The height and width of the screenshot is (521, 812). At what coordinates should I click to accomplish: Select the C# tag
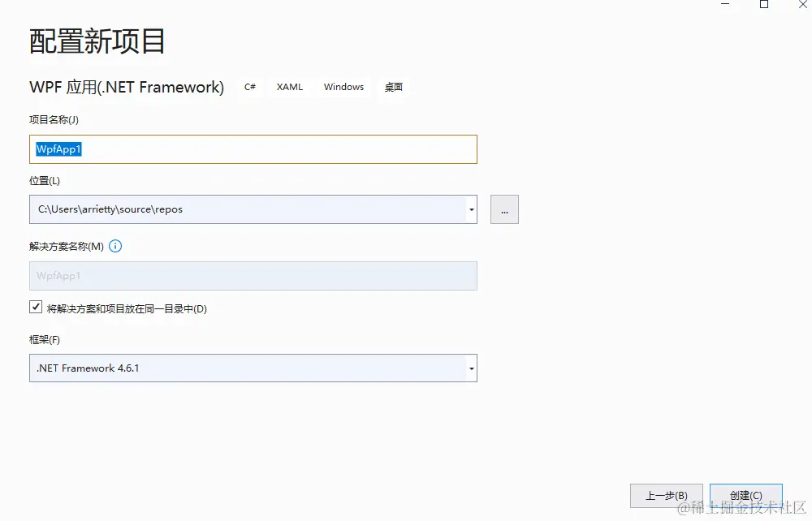pyautogui.click(x=250, y=87)
